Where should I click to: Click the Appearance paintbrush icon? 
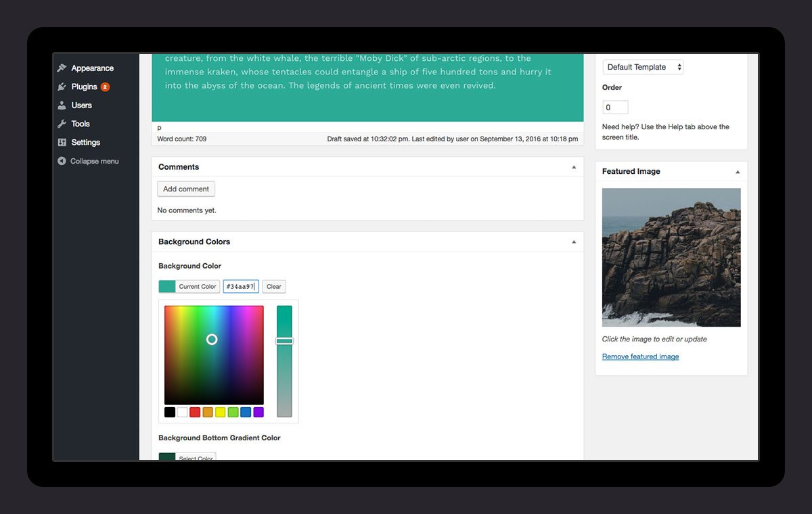pyautogui.click(x=62, y=68)
